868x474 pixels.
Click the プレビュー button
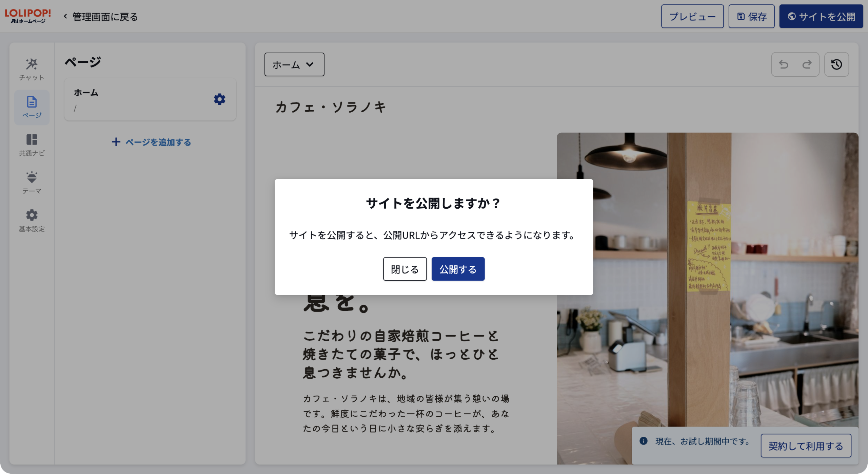click(x=692, y=16)
